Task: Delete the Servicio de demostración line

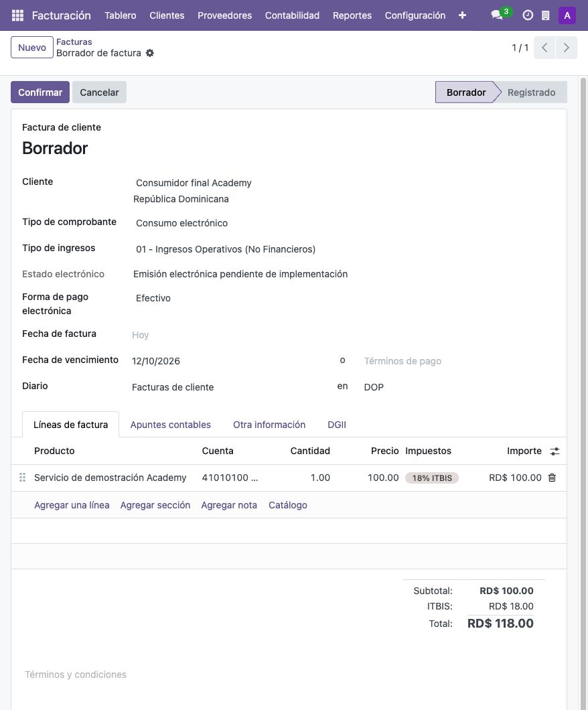Action: [552, 478]
